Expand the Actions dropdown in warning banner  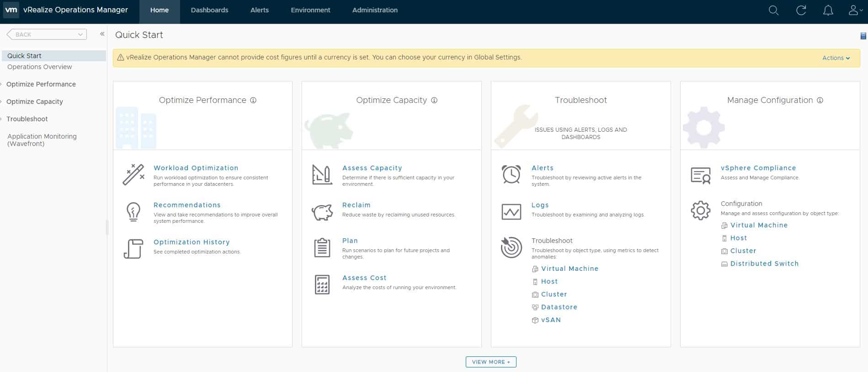tap(836, 58)
